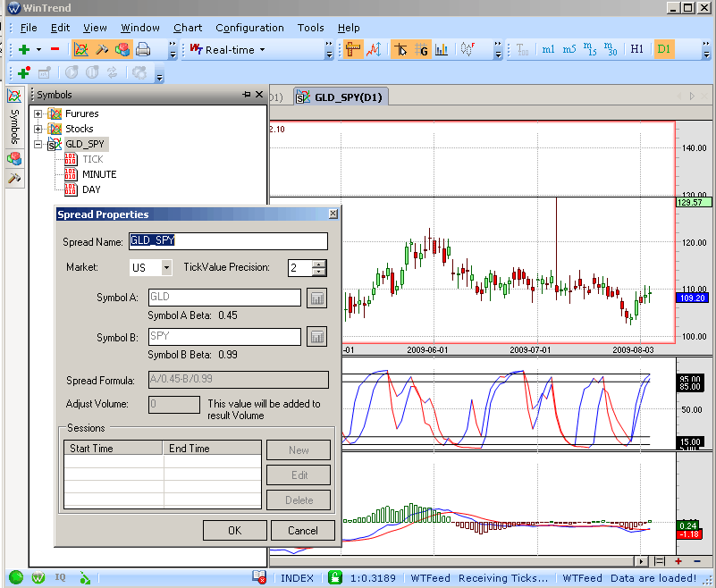716x588 pixels.
Task: Select the m30 timeframe
Action: (x=610, y=49)
